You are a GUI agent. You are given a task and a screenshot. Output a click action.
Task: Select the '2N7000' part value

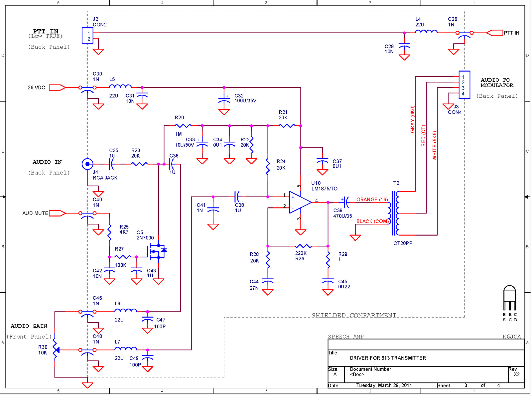pos(145,238)
